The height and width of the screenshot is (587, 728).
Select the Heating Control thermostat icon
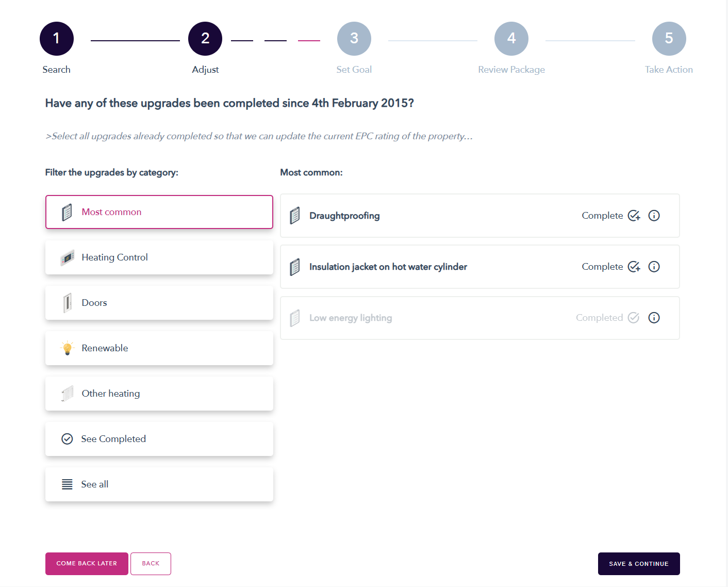coord(67,257)
